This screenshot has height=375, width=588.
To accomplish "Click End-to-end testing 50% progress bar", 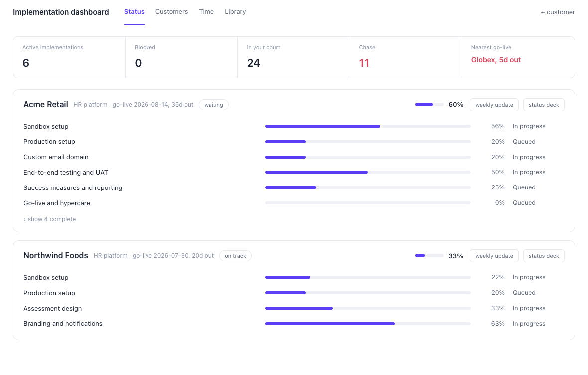I will (x=368, y=172).
